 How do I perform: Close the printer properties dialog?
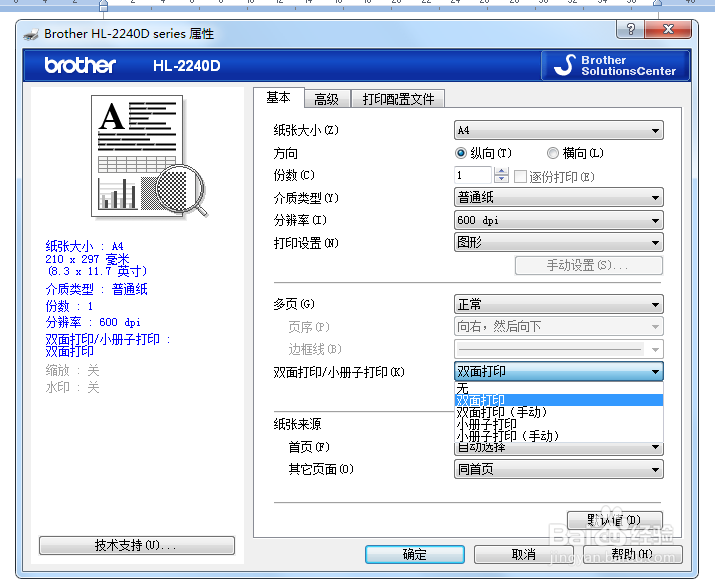click(668, 30)
